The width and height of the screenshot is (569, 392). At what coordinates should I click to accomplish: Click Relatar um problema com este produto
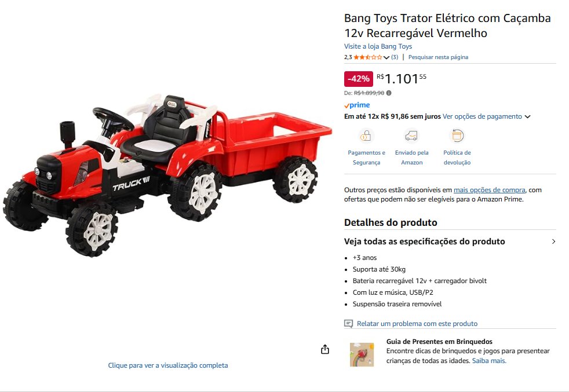click(x=417, y=324)
